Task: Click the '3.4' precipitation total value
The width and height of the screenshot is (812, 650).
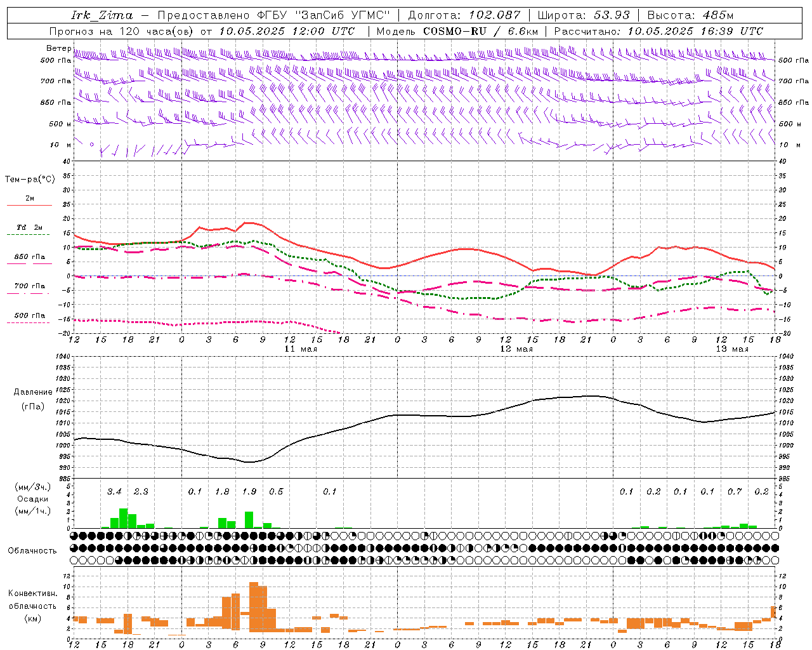Action: tap(114, 492)
